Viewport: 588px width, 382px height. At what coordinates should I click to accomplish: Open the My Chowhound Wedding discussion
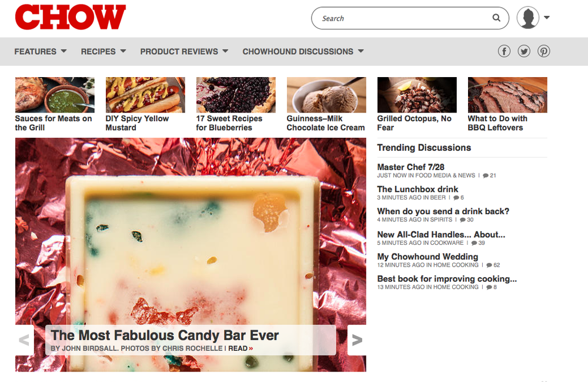pyautogui.click(x=427, y=257)
